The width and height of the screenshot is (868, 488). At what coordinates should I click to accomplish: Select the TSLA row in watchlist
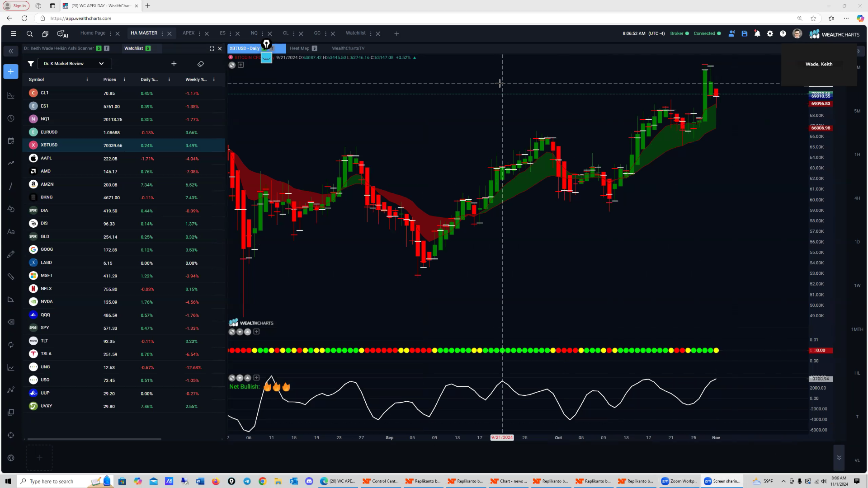[124, 354]
